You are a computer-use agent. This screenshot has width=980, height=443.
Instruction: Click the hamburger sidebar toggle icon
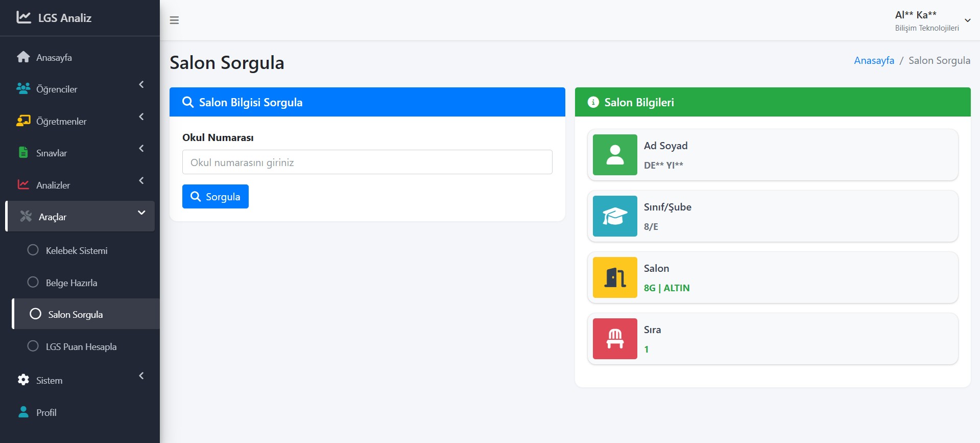pyautogui.click(x=174, y=20)
